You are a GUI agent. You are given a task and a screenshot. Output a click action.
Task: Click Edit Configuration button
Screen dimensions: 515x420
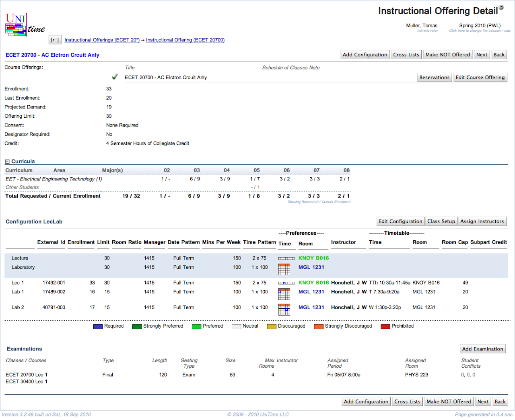point(400,221)
